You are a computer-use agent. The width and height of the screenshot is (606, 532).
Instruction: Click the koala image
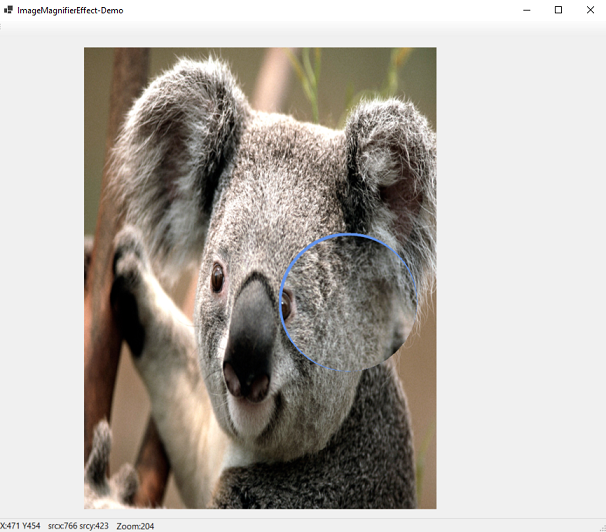point(260,278)
